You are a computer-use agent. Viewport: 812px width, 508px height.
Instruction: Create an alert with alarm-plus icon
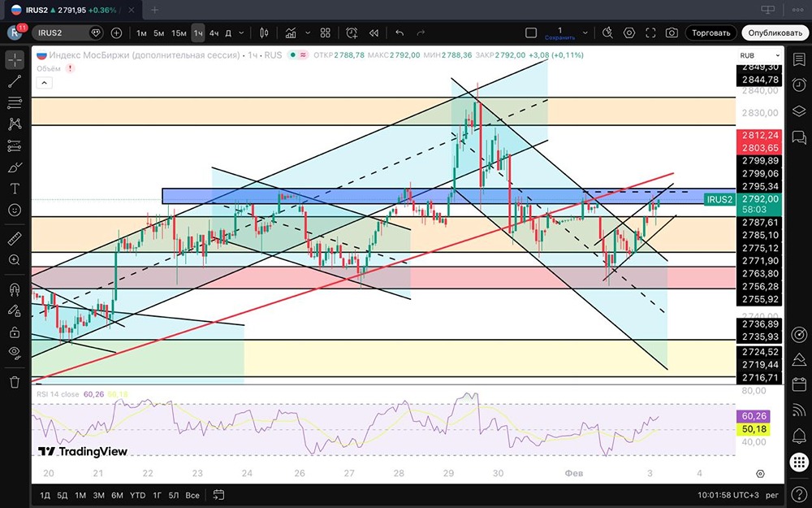tap(352, 33)
